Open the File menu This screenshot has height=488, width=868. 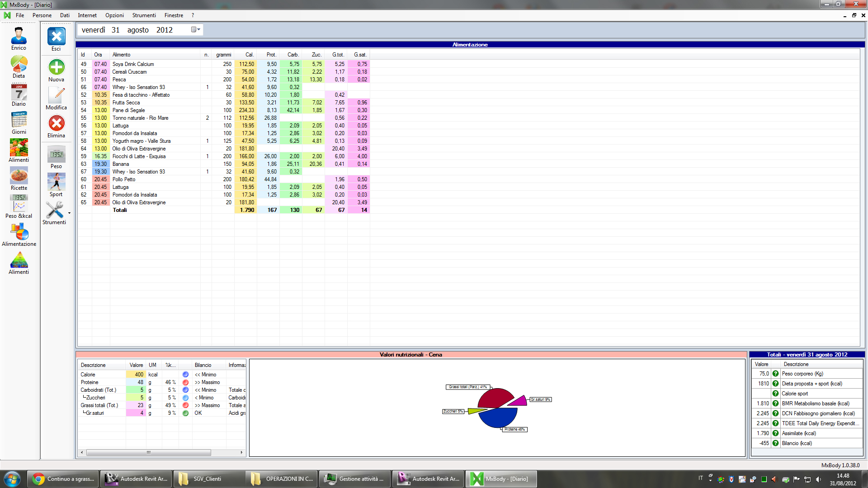pos(20,15)
